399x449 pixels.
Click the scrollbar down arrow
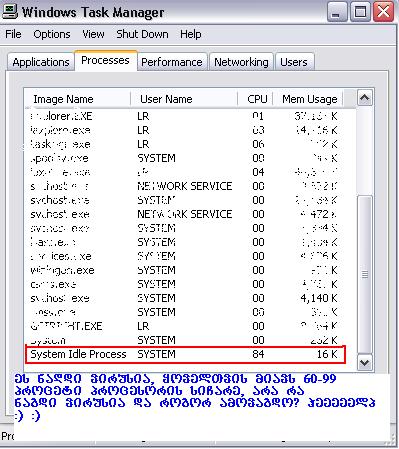pyautogui.click(x=364, y=362)
